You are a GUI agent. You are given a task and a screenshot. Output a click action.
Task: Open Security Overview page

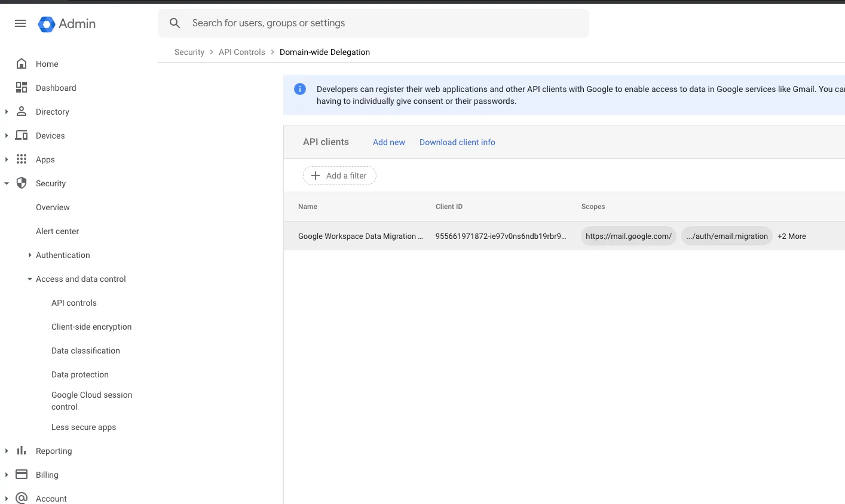click(x=53, y=207)
